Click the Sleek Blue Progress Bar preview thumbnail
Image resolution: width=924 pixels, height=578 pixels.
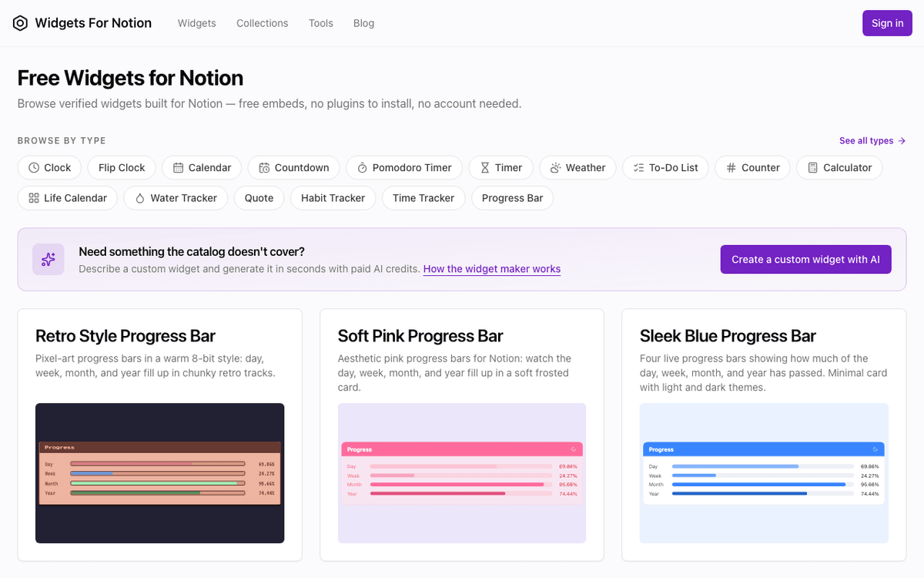pyautogui.click(x=764, y=473)
